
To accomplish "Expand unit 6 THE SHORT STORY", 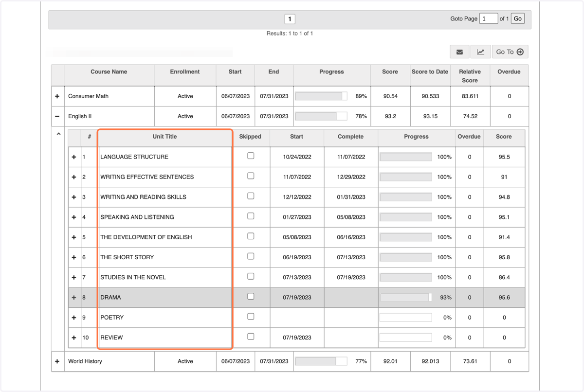I will [74, 257].
